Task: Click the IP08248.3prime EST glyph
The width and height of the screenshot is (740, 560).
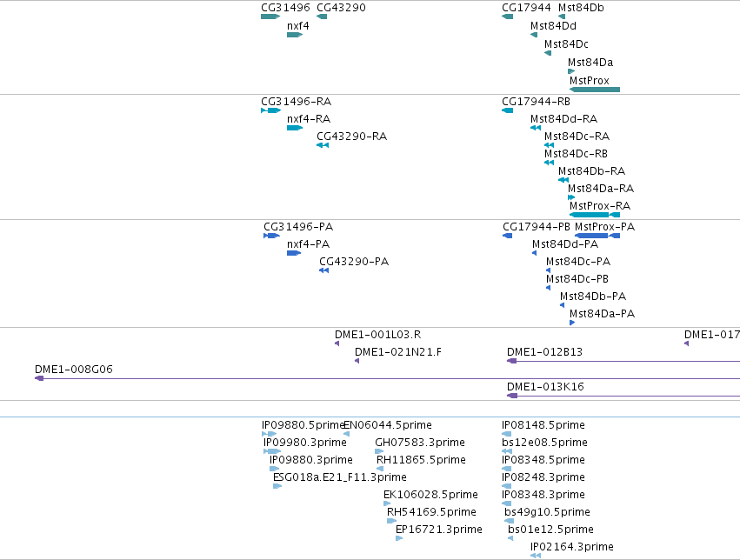Action: click(x=506, y=486)
